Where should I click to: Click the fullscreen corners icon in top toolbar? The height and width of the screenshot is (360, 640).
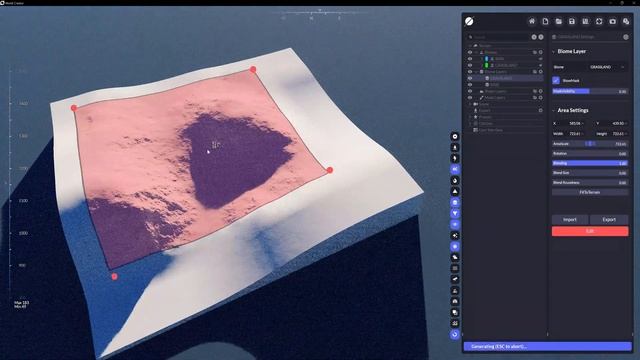point(599,21)
